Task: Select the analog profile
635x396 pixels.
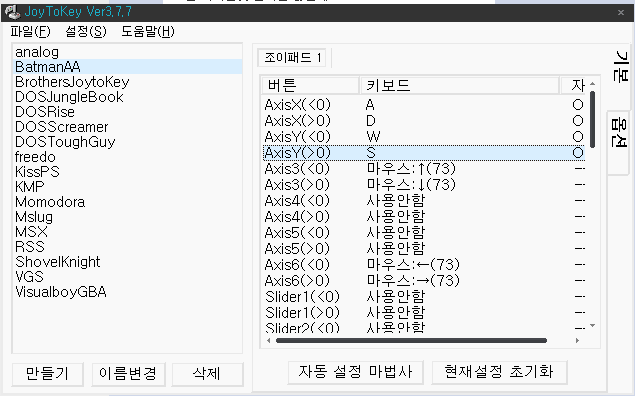Action: (128, 52)
